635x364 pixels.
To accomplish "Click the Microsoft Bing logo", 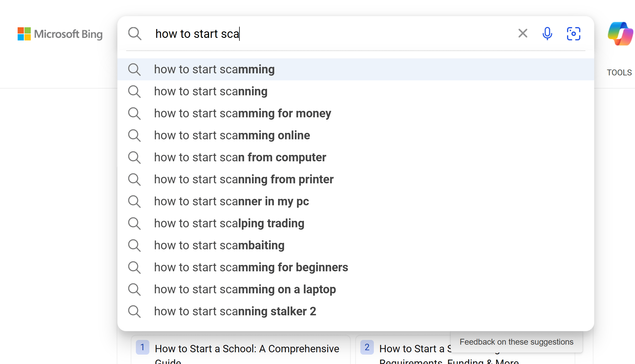I will pos(60,34).
